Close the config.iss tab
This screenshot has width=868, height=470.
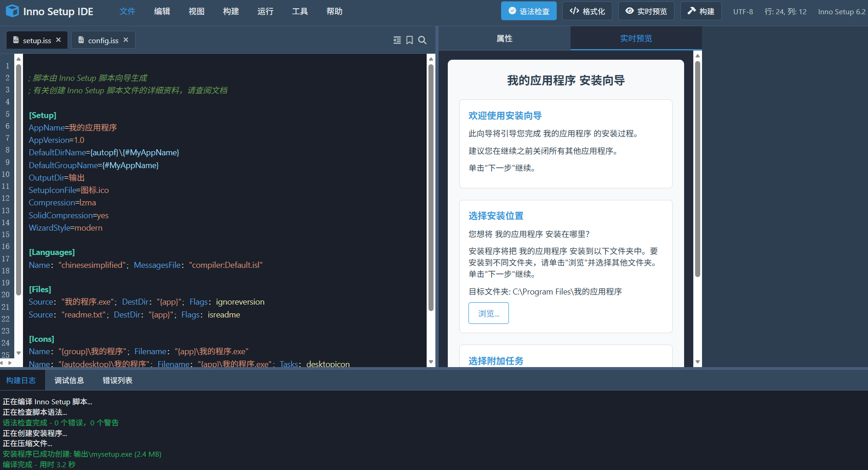pyautogui.click(x=126, y=40)
